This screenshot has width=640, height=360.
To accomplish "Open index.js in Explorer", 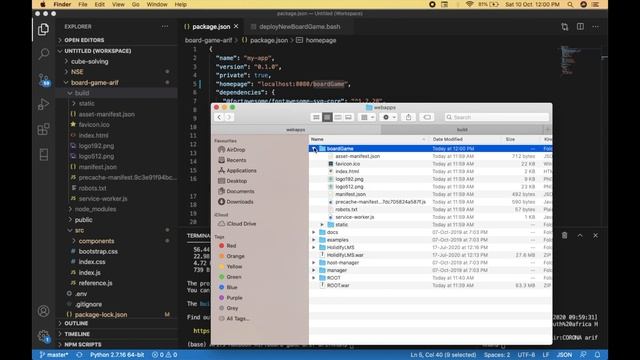I will [x=89, y=272].
